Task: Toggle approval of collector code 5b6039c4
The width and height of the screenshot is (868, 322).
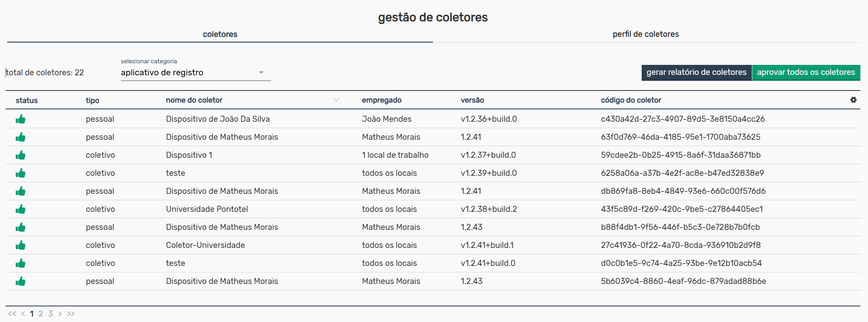Action: (x=20, y=281)
